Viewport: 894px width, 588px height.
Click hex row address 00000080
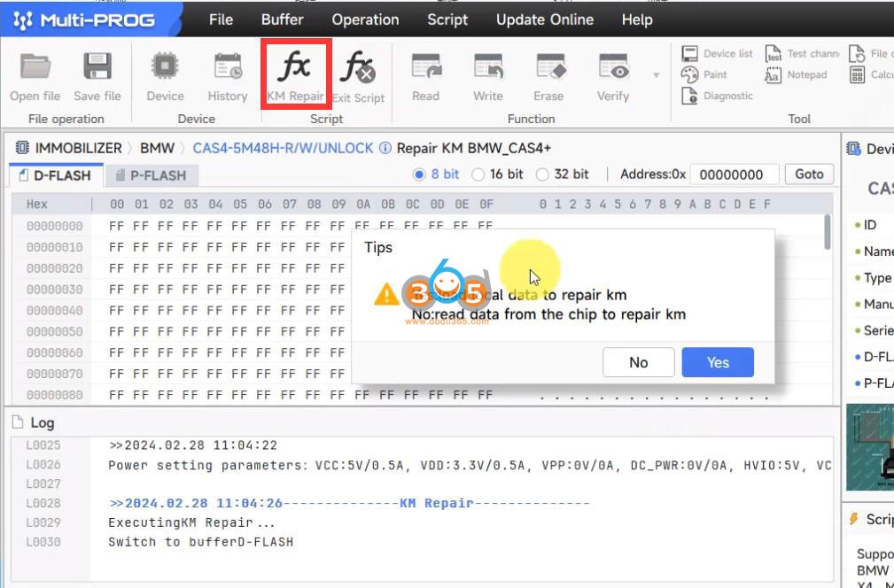coord(55,395)
